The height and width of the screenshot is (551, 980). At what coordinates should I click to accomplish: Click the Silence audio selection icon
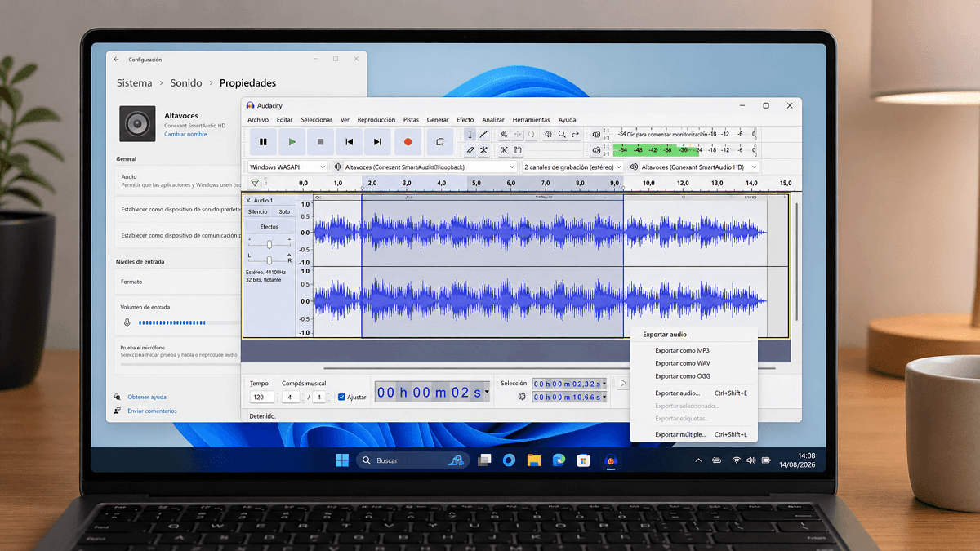point(518,150)
